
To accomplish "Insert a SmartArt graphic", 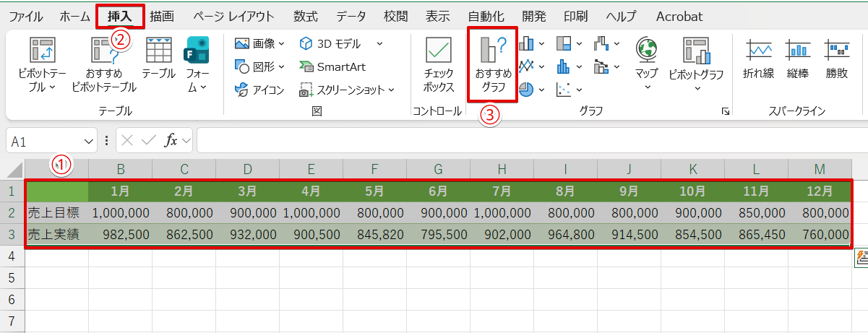I will click(x=332, y=66).
